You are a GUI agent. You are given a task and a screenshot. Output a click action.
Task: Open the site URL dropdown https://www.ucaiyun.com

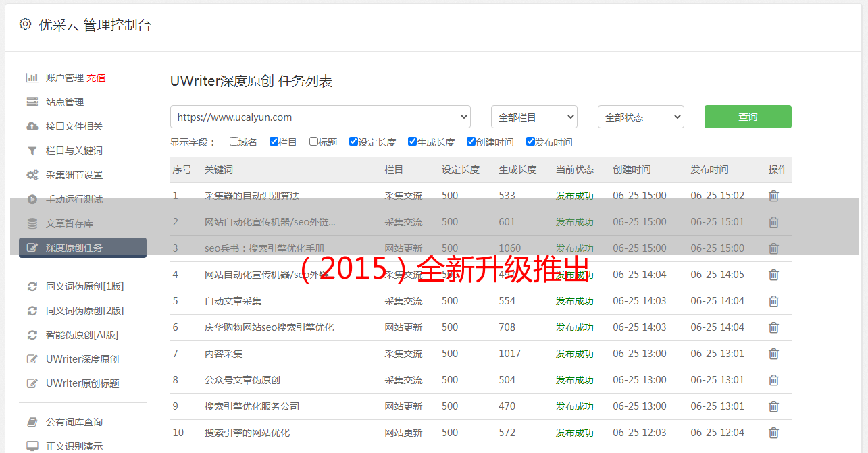(x=320, y=117)
